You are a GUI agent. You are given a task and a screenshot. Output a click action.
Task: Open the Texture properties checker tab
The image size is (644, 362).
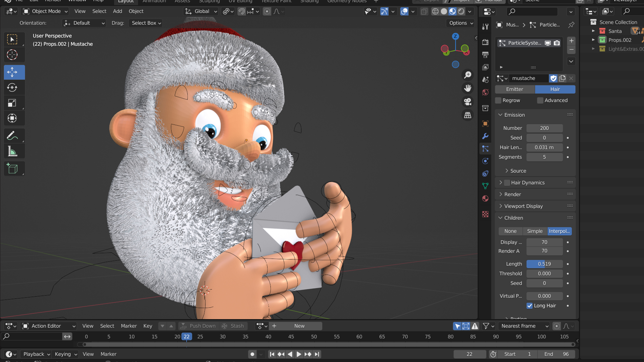[485, 214]
